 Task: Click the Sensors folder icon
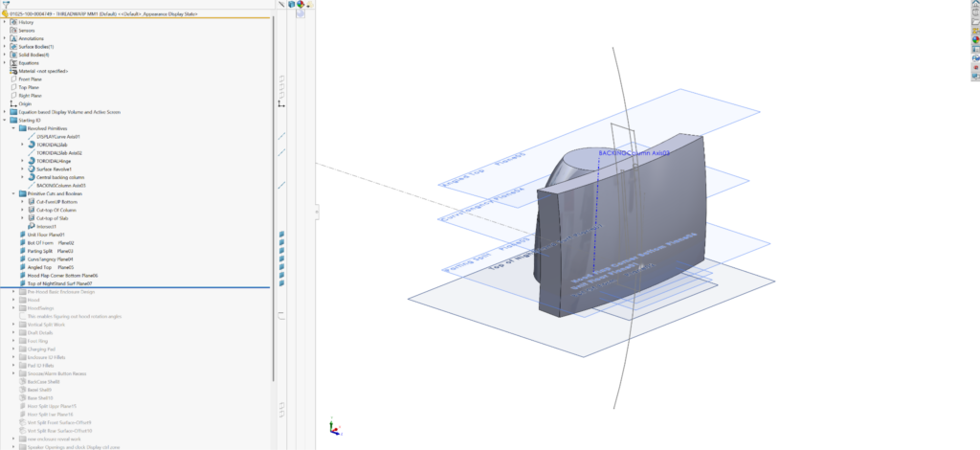13,30
